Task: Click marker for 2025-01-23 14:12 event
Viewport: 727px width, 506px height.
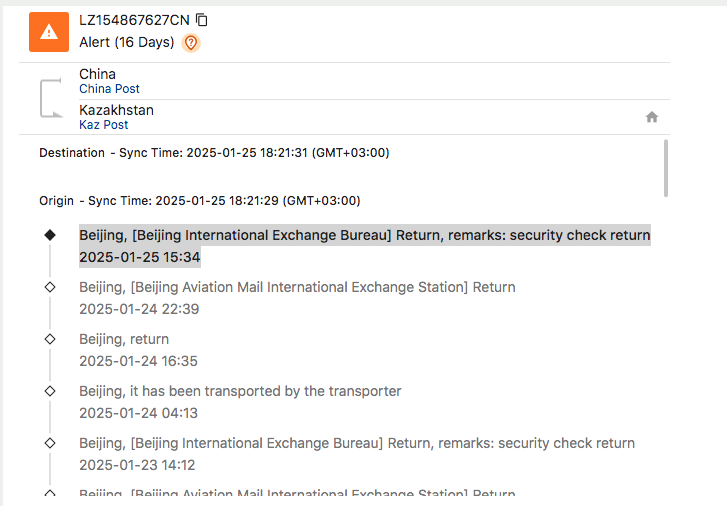Action: point(50,443)
